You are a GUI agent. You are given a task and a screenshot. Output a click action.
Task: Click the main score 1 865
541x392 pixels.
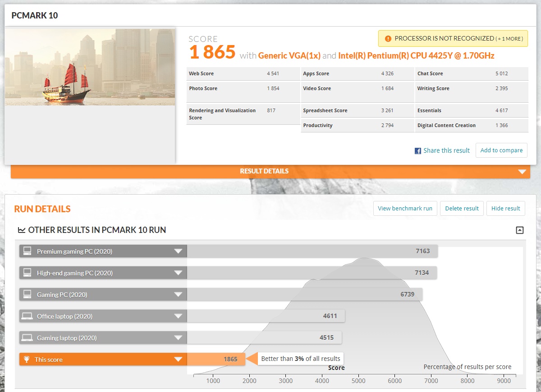pyautogui.click(x=212, y=52)
